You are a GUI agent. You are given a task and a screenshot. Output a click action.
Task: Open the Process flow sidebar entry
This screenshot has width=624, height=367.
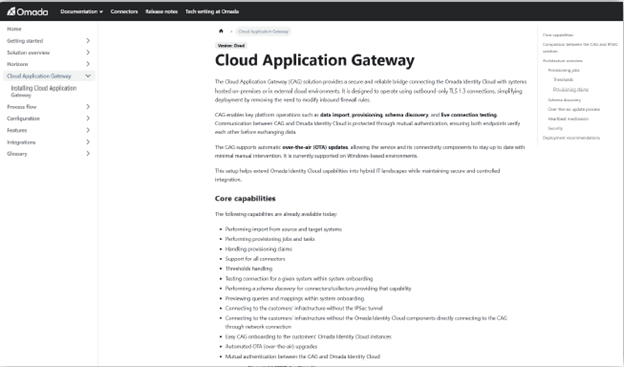pos(21,107)
